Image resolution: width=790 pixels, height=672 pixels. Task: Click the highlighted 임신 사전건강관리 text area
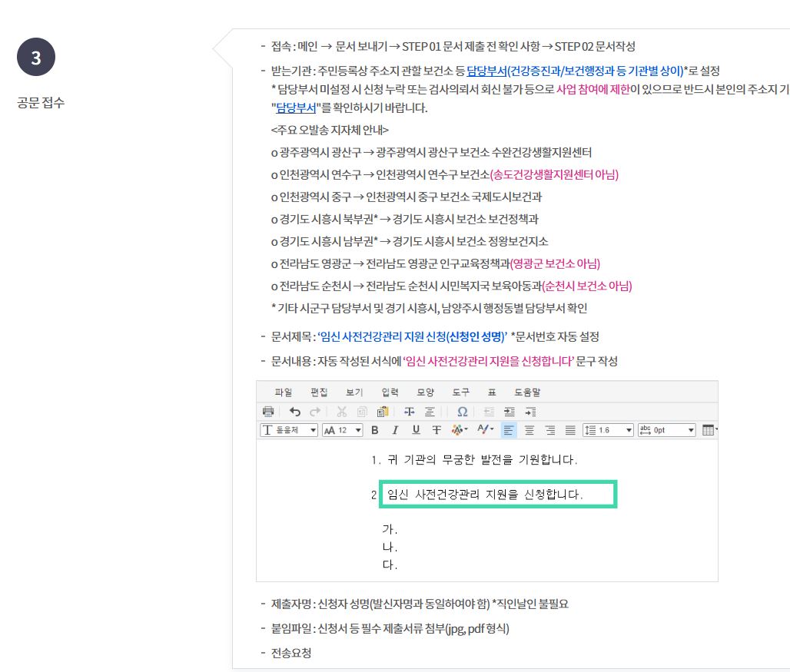click(498, 494)
